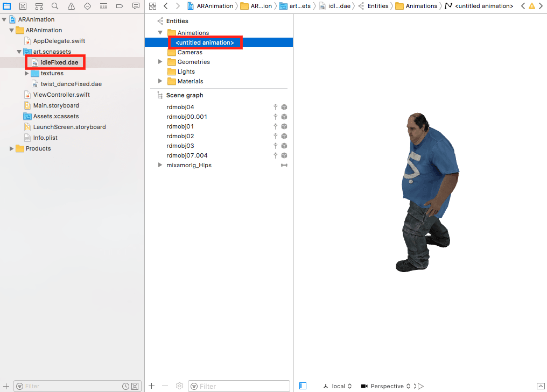Open the local coordinate space dropdown
Screen dimensions: 547x392
(339, 386)
